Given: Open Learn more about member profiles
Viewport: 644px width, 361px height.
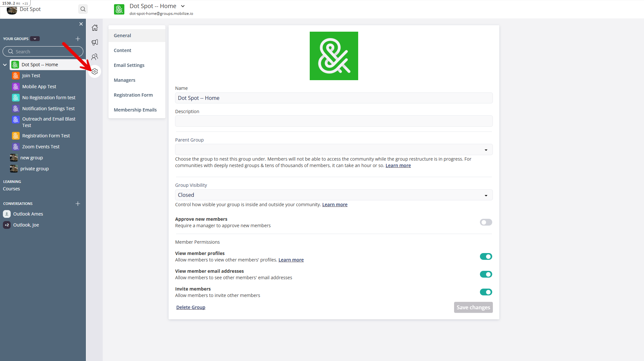Looking at the screenshot, I should click(x=291, y=260).
